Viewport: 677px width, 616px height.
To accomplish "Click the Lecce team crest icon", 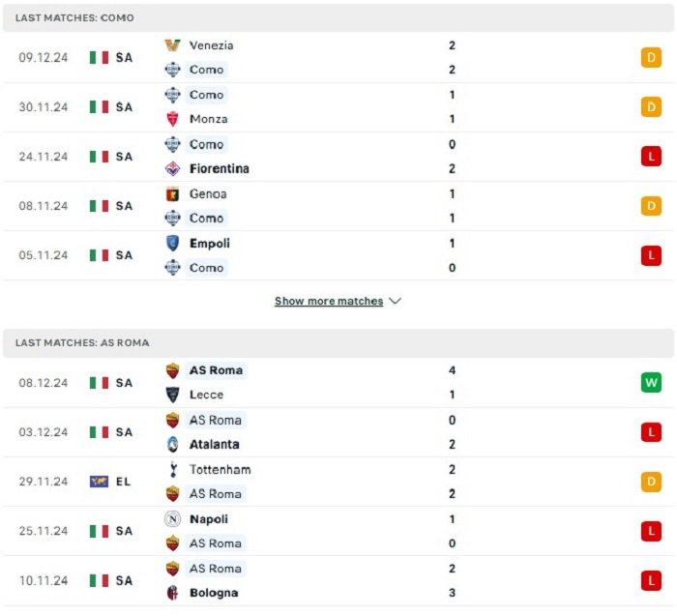I will pyautogui.click(x=172, y=395).
